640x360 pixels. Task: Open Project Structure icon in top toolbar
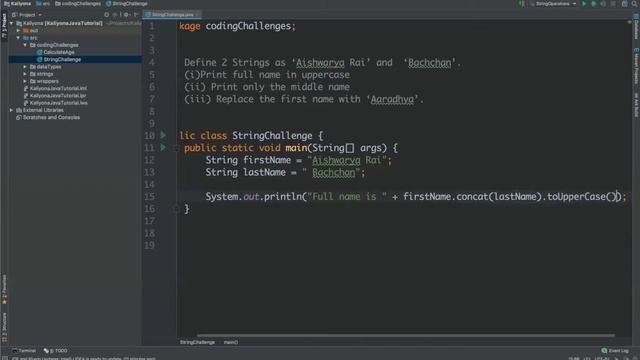pyautogui.click(x=624, y=4)
